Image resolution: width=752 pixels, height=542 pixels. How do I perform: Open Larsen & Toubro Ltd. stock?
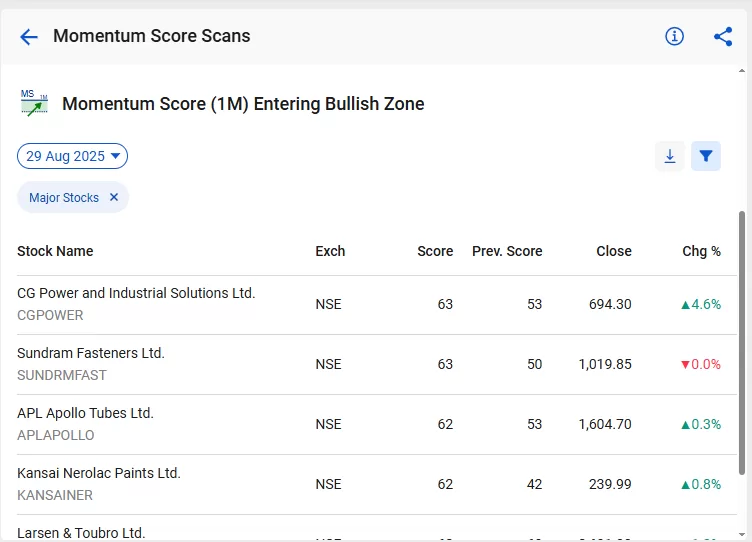pos(81,533)
